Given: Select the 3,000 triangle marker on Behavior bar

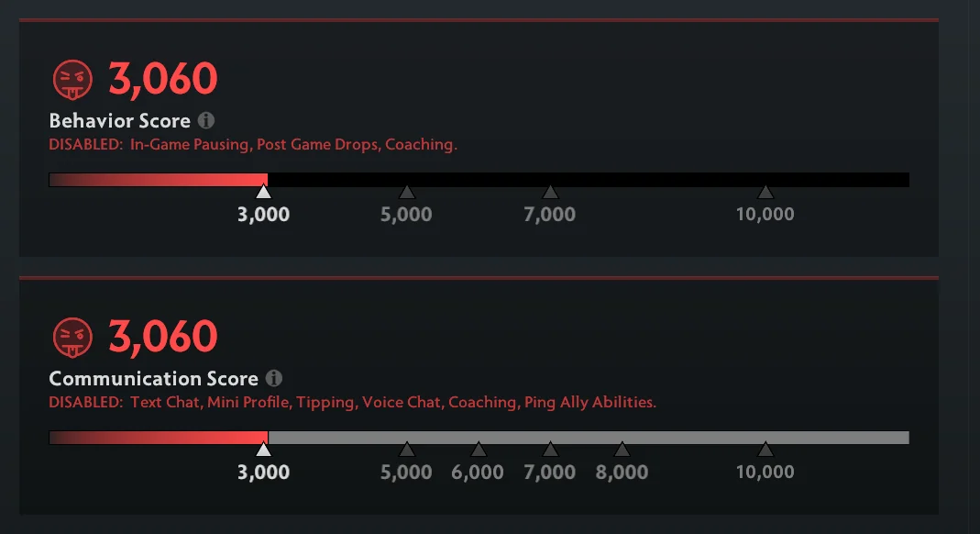Looking at the screenshot, I should point(264,192).
